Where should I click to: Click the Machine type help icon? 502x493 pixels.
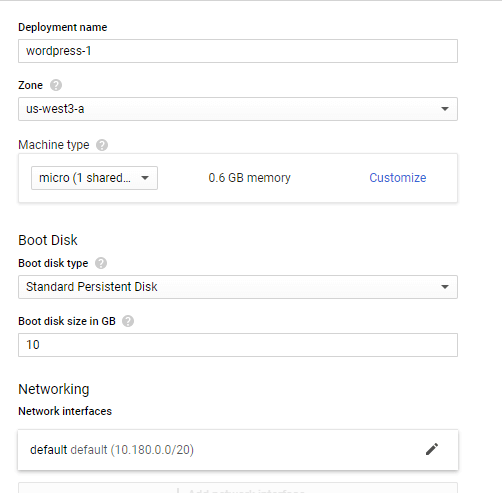coord(102,145)
